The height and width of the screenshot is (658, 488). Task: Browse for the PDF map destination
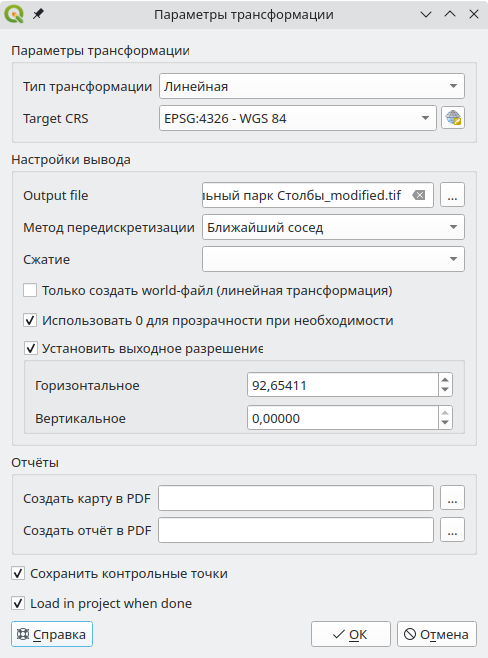452,498
